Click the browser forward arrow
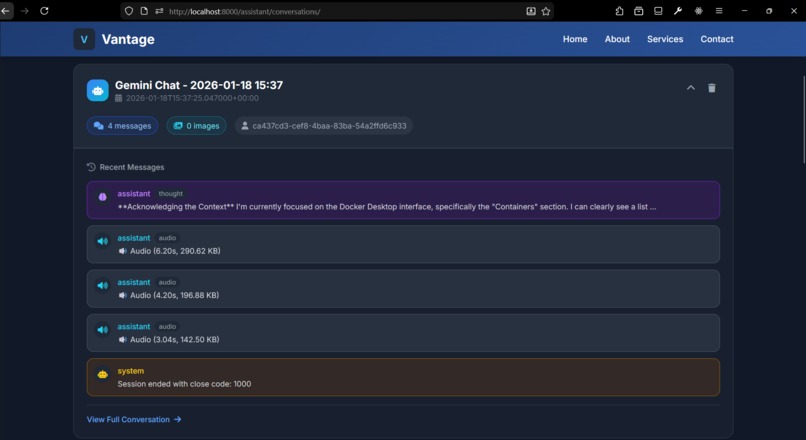806x440 pixels. [25, 11]
